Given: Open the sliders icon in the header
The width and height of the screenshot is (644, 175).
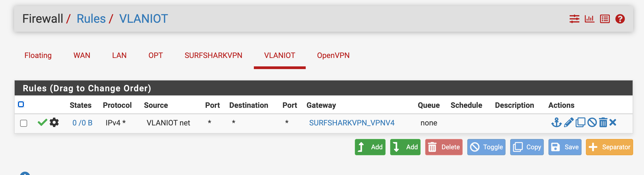Looking at the screenshot, I should click(574, 19).
